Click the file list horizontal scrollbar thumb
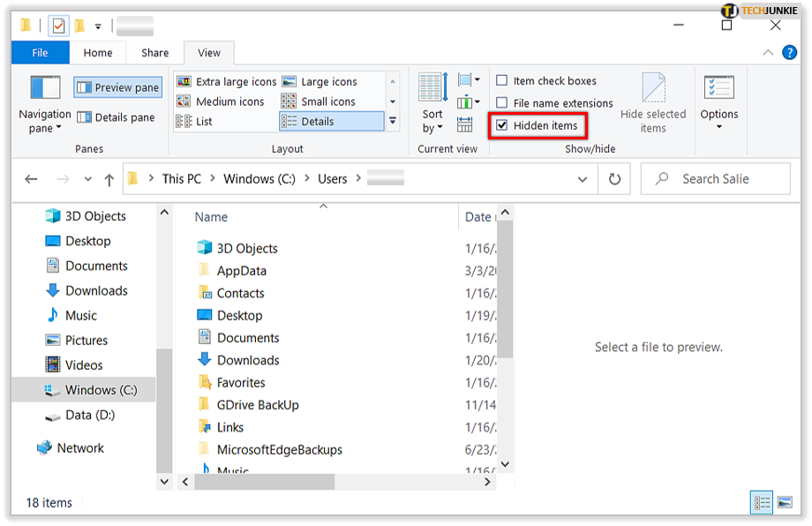 click(264, 482)
